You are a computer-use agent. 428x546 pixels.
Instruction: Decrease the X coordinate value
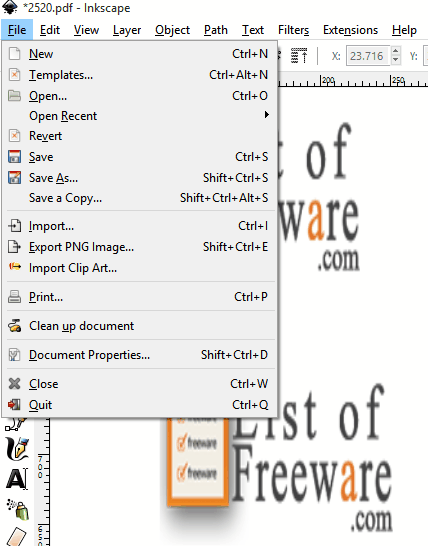(x=395, y=60)
